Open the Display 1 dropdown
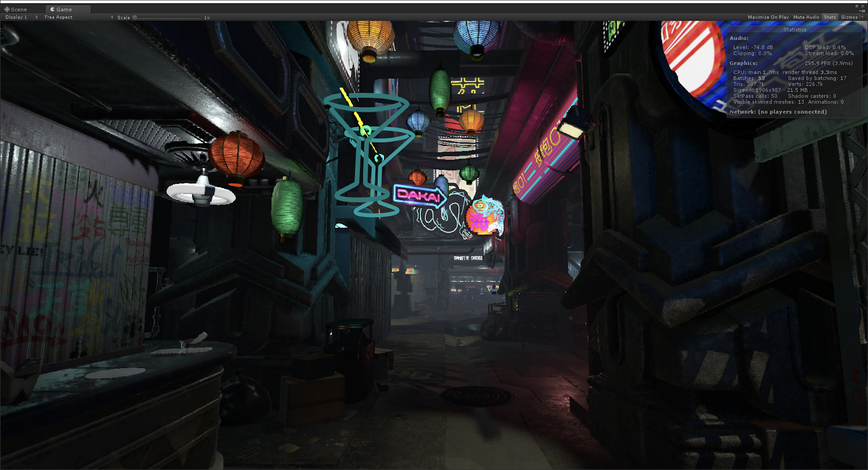 pyautogui.click(x=22, y=17)
